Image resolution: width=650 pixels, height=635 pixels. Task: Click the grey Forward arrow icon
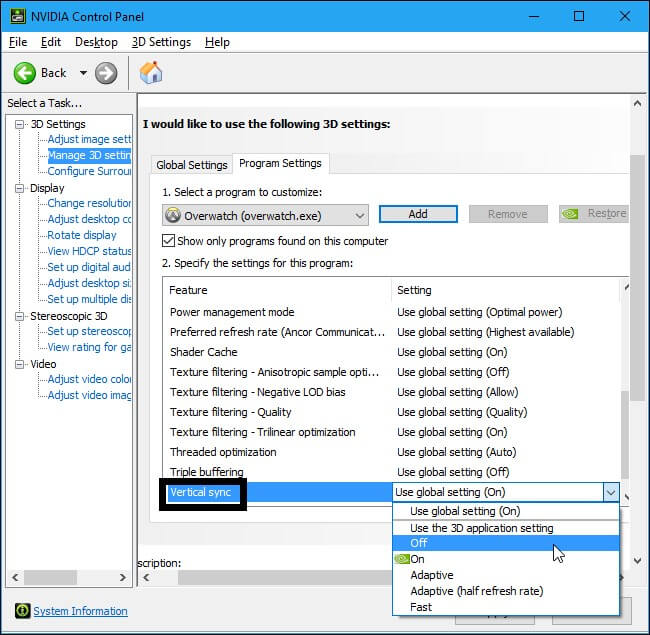[106, 73]
